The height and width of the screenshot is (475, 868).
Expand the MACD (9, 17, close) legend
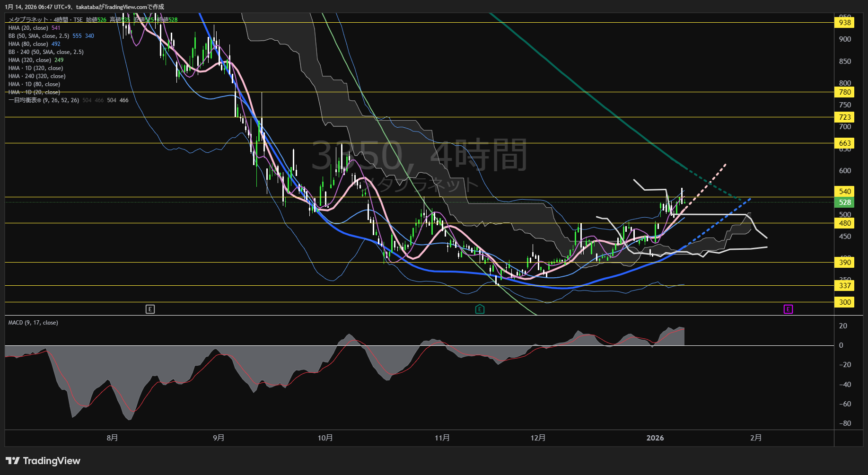click(33, 323)
